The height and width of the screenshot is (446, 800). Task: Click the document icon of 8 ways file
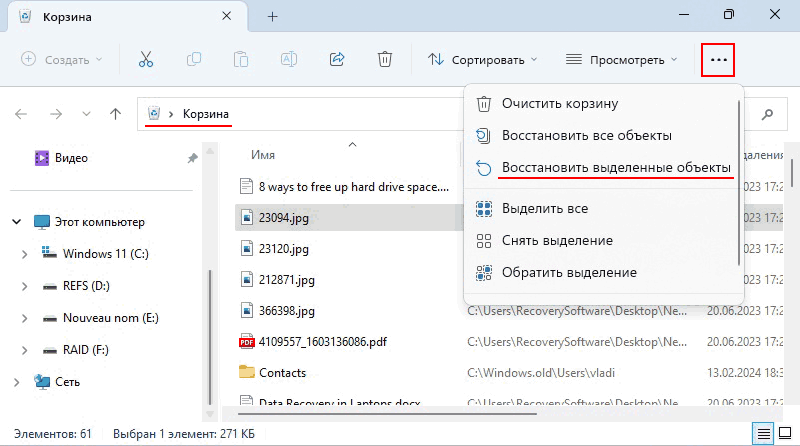(x=246, y=186)
